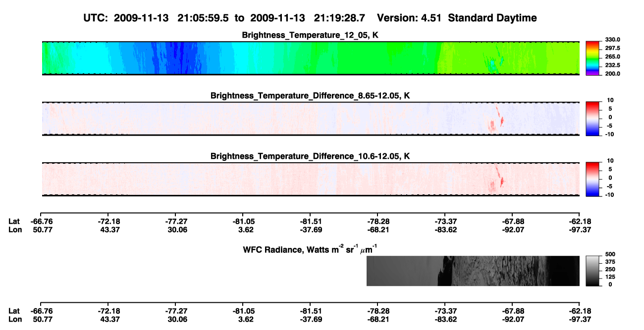Click latitude -73.37 on the axis below WFC image
Image resolution: width=644 pixels, height=330 pixels.
click(x=445, y=311)
